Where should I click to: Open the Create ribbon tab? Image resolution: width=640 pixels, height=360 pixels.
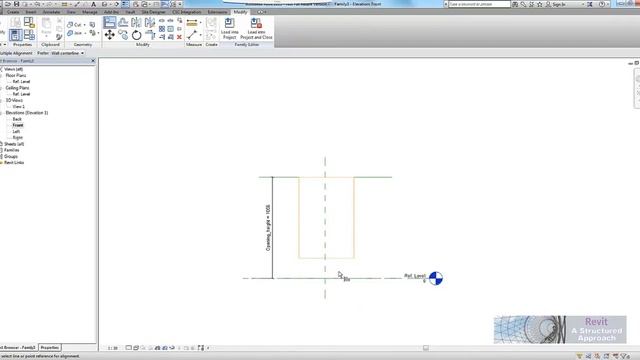(13, 12)
